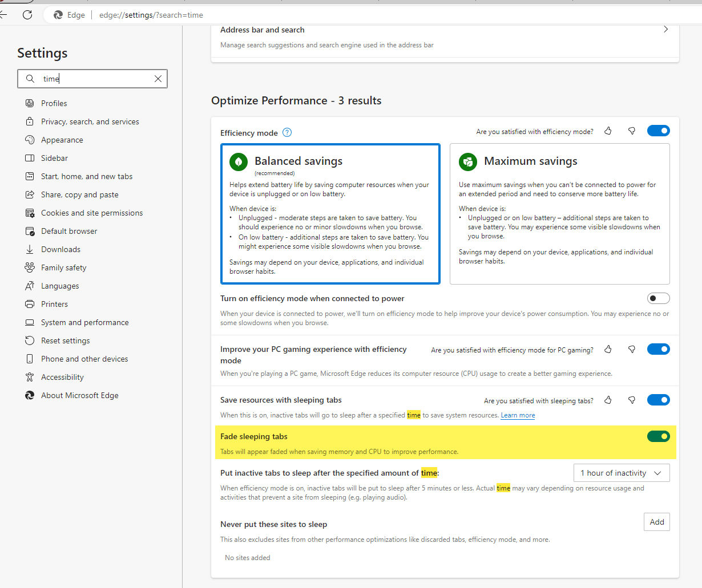Click the Balanced savings green leaf icon
The height and width of the screenshot is (588, 702).
pos(239,162)
